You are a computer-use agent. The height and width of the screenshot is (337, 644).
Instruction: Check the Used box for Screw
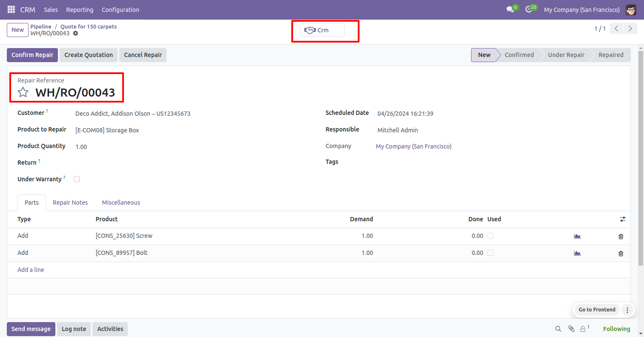click(x=490, y=236)
